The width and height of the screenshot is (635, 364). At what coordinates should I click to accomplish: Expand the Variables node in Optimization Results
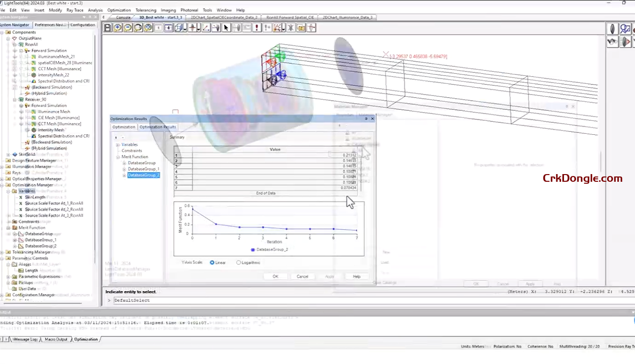[x=118, y=144]
